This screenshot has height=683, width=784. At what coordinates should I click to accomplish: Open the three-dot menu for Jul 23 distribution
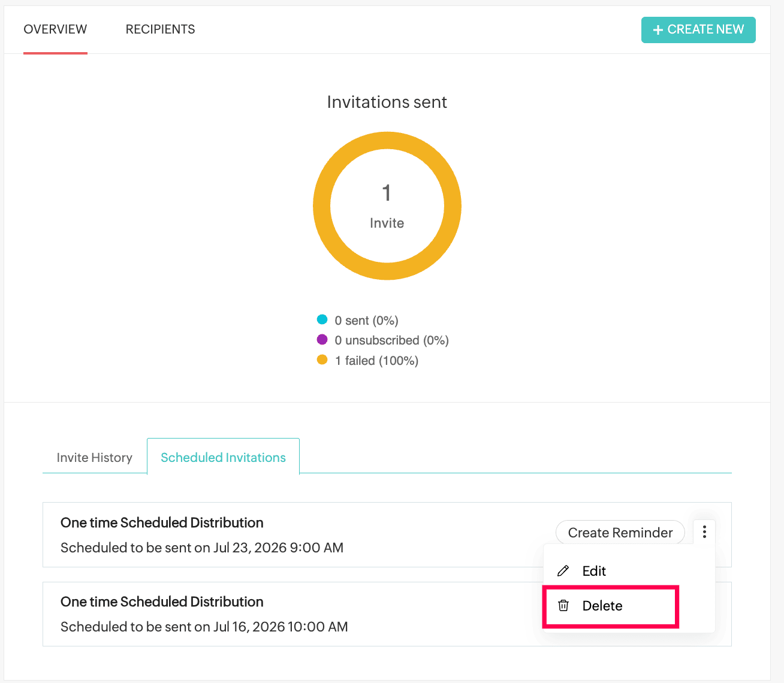point(704,531)
